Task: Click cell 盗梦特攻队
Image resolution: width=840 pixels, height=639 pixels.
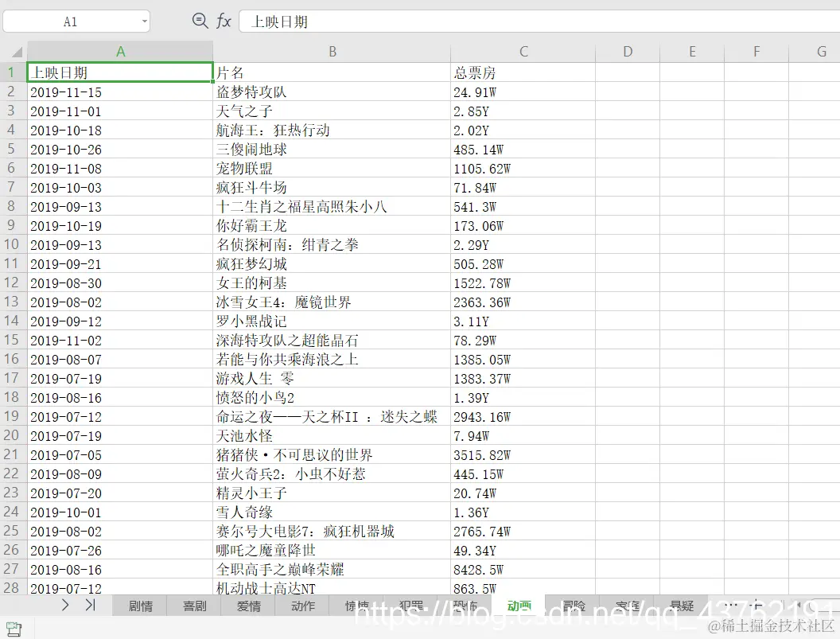Action: click(x=332, y=92)
